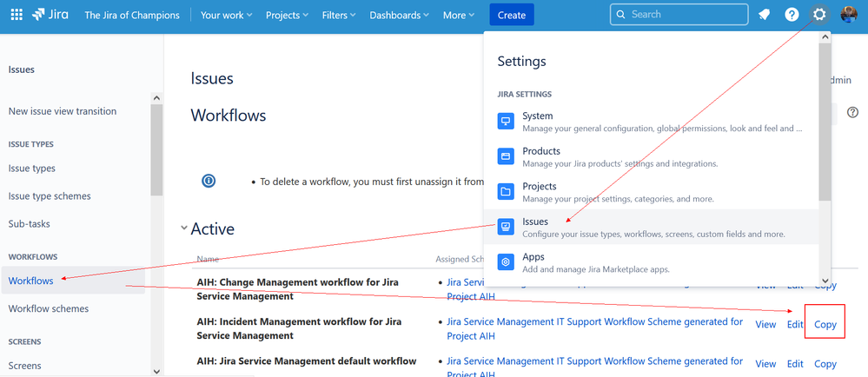The height and width of the screenshot is (377, 868).
Task: Click the Create button
Action: 512,15
